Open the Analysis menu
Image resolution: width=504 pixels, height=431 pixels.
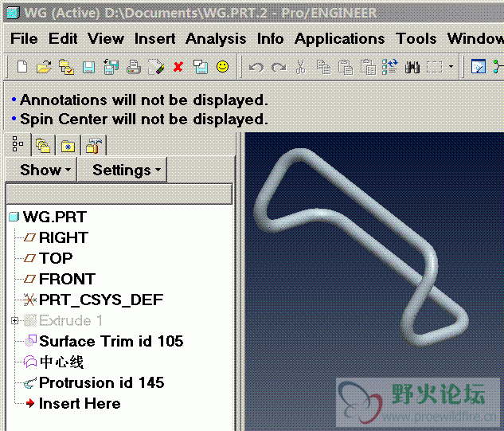pos(216,39)
